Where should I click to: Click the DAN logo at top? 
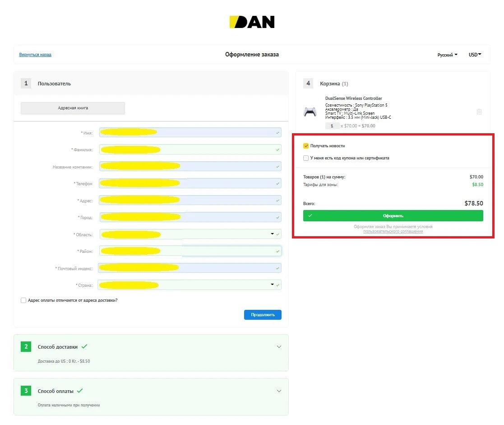252,22
